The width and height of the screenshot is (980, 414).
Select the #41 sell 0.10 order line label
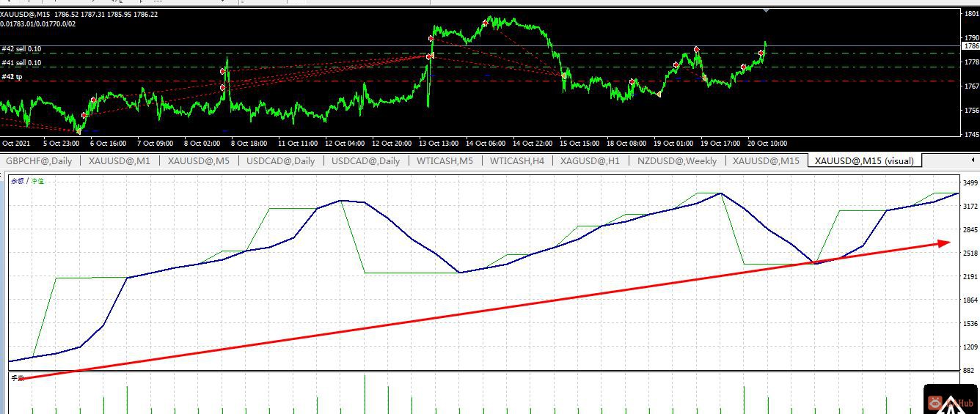coord(21,63)
